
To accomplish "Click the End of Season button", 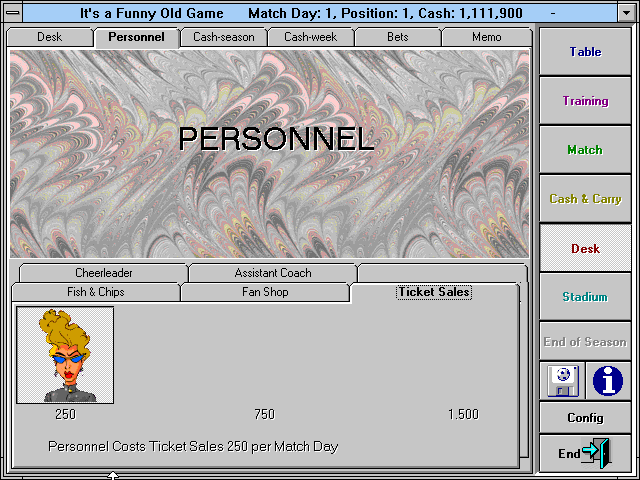I will pos(585,342).
